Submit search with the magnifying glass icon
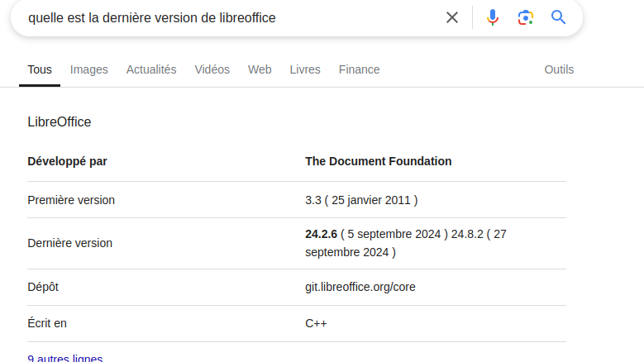 [559, 17]
